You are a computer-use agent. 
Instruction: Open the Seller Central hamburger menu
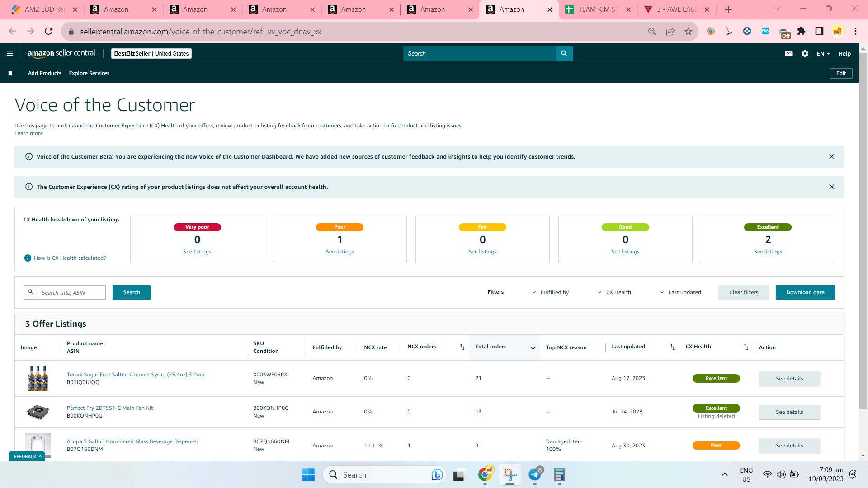(10, 53)
